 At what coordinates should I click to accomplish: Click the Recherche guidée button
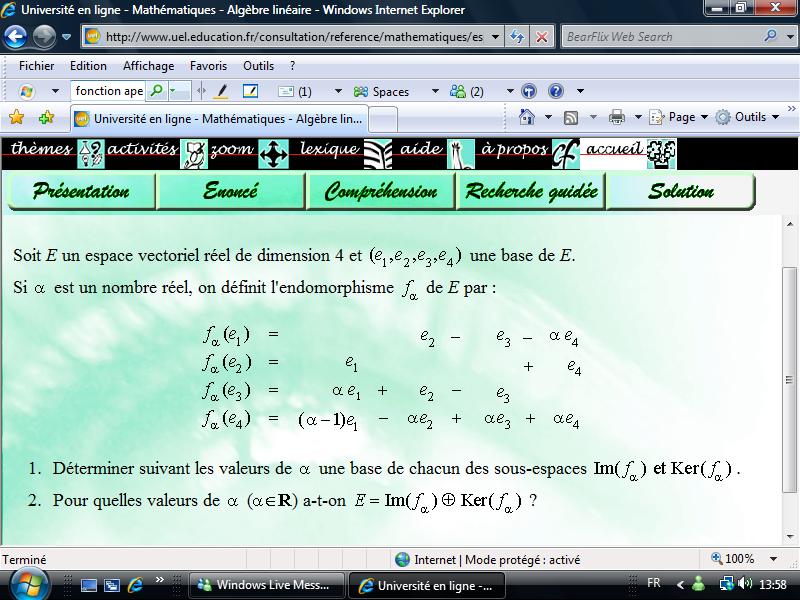point(531,191)
